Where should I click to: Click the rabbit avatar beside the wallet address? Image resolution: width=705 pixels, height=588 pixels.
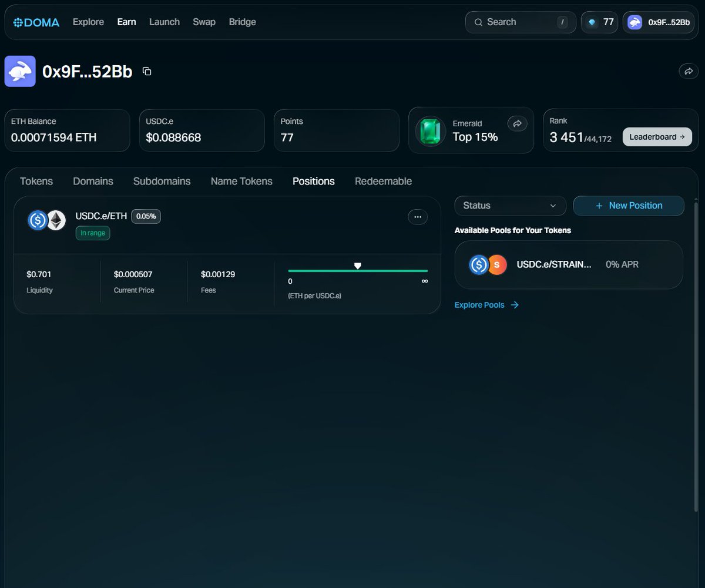pos(20,71)
